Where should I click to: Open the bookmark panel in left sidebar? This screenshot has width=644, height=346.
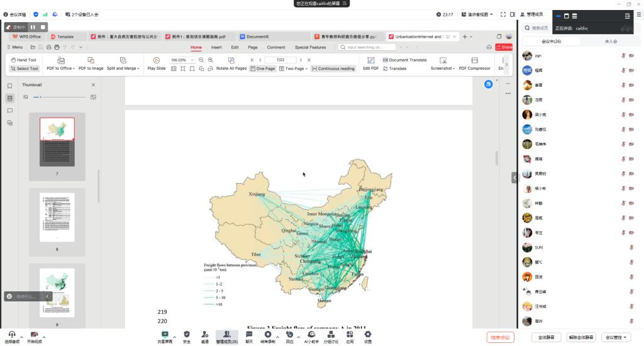pos(10,86)
